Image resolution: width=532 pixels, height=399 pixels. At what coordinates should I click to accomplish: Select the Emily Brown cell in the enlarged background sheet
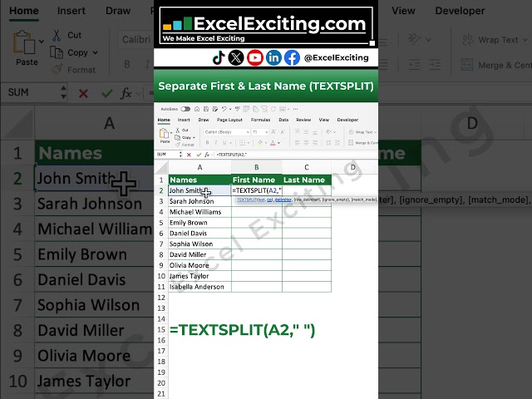[94, 254]
